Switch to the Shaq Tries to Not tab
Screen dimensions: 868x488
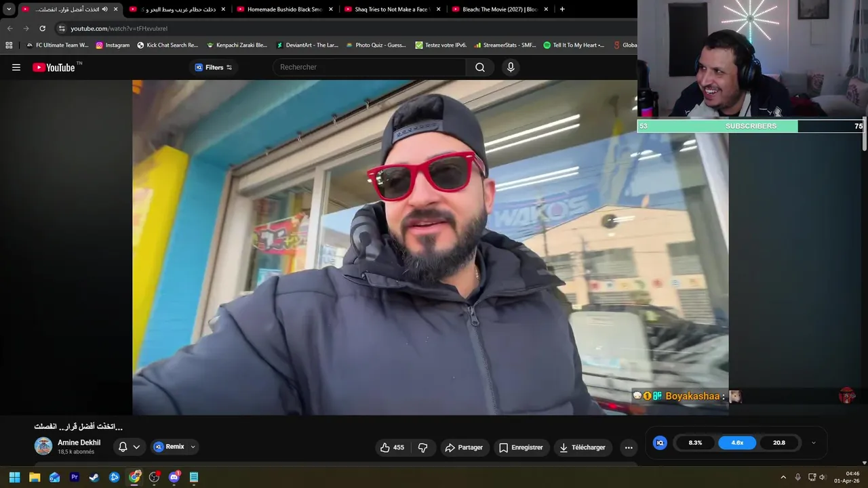coord(393,9)
